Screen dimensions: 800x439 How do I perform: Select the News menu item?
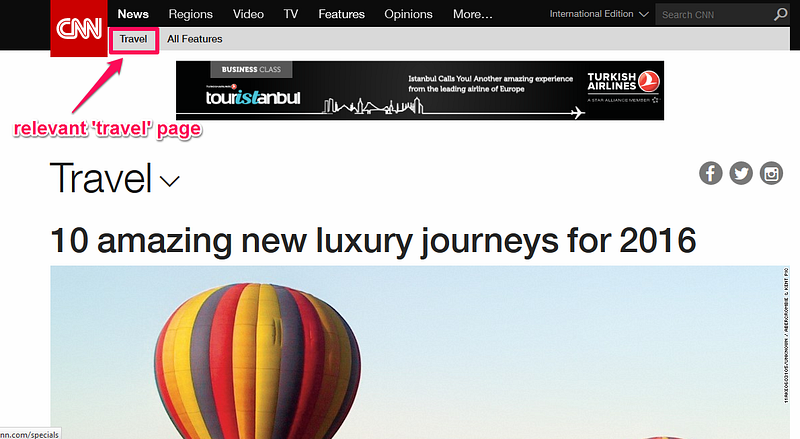pos(133,14)
